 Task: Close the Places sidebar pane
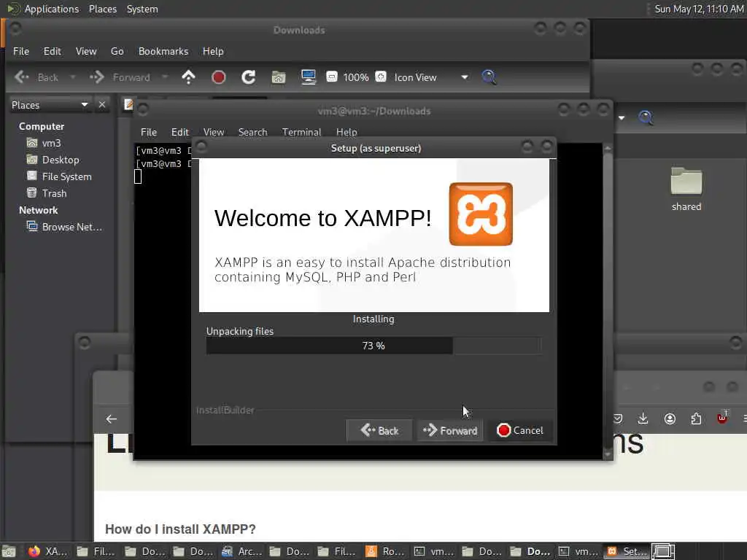pyautogui.click(x=102, y=105)
